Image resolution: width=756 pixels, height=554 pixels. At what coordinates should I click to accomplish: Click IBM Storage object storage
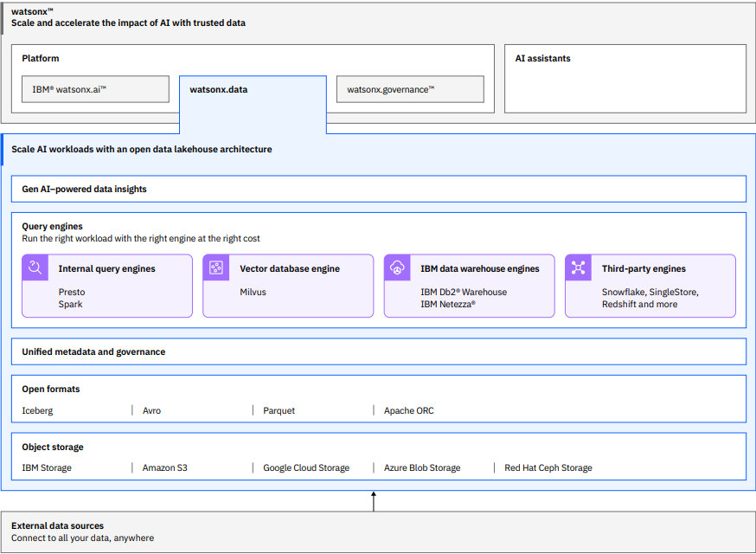click(x=47, y=467)
